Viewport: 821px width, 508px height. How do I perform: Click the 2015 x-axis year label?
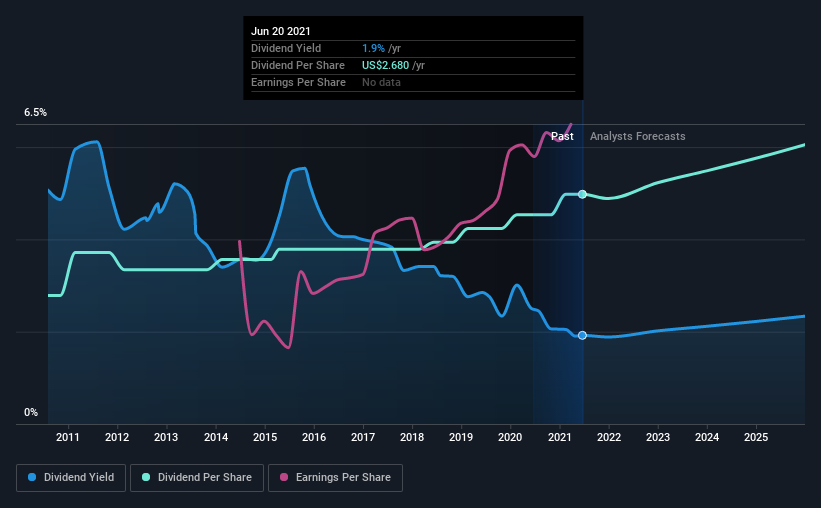pyautogui.click(x=265, y=437)
